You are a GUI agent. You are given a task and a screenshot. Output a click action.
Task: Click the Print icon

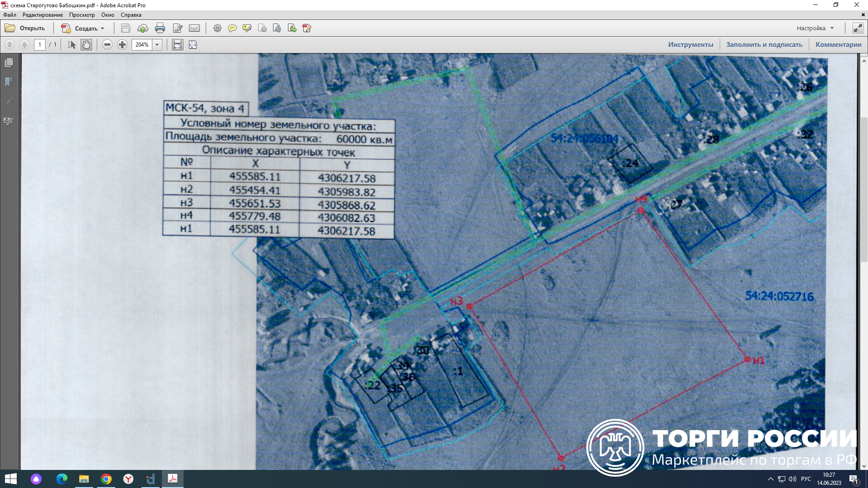pyautogui.click(x=160, y=28)
